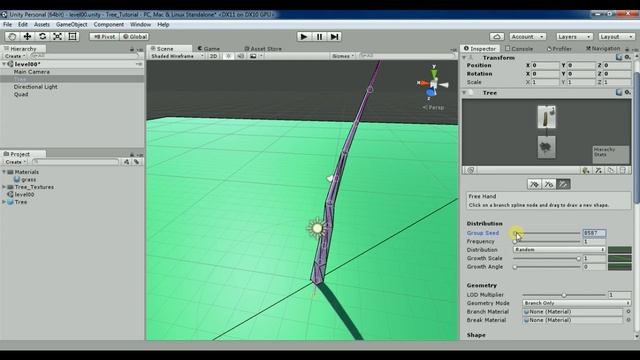This screenshot has width=640, height=360.
Task: Toggle 2D scene view mode
Action: (213, 56)
